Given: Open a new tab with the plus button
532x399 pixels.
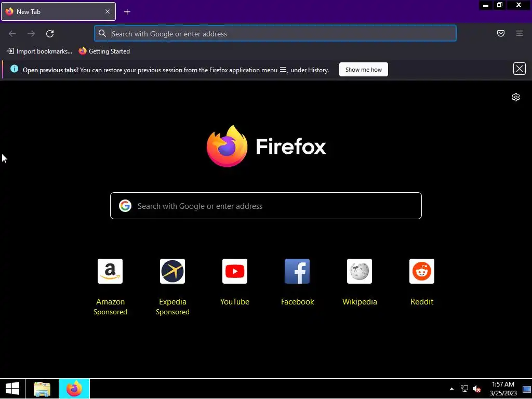Looking at the screenshot, I should [x=127, y=12].
